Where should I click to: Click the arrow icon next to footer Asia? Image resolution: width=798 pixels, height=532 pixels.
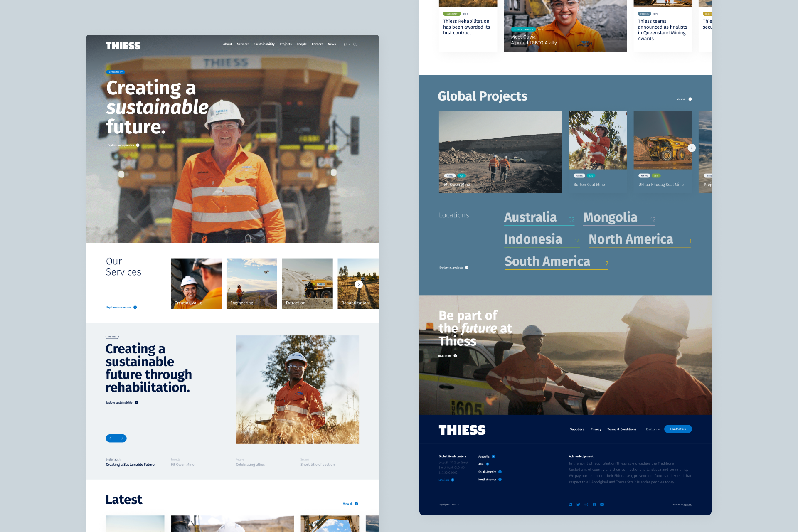[488, 464]
